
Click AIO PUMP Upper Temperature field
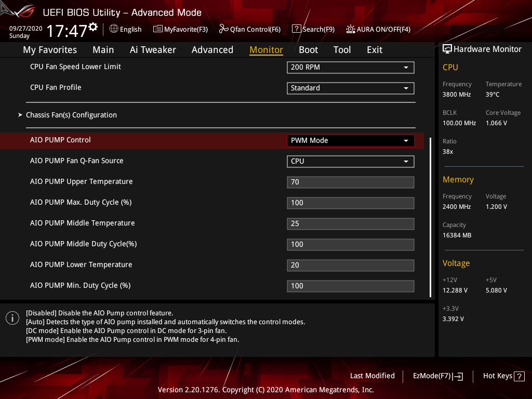351,182
